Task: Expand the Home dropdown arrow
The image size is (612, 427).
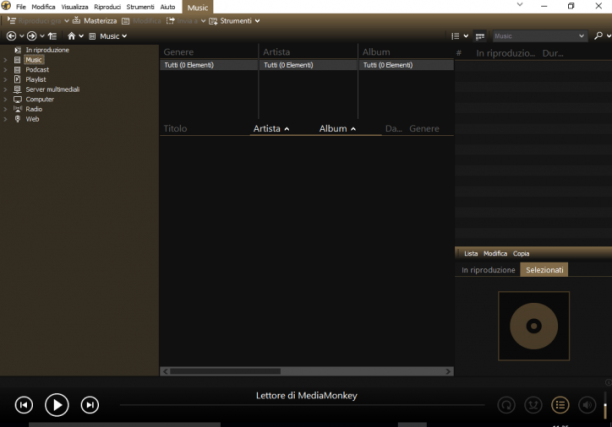Action: (x=81, y=36)
